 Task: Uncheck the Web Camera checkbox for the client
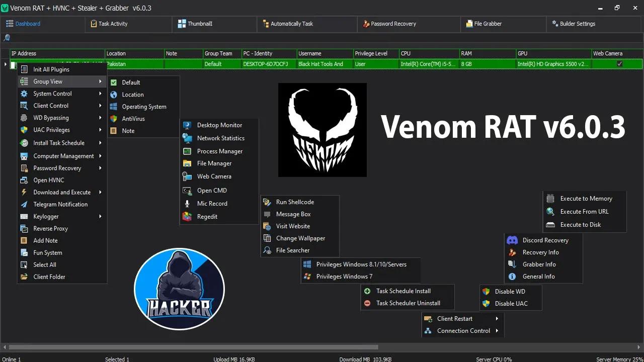point(619,64)
